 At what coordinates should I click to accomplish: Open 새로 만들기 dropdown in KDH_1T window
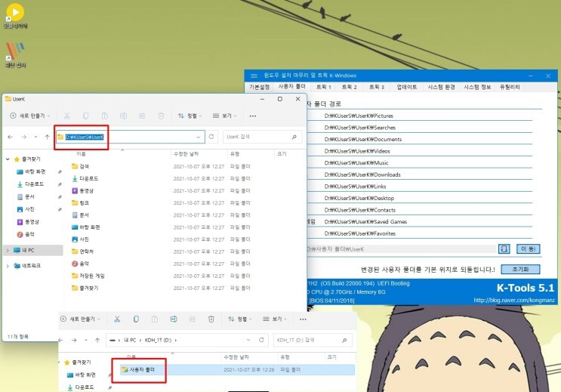80,319
